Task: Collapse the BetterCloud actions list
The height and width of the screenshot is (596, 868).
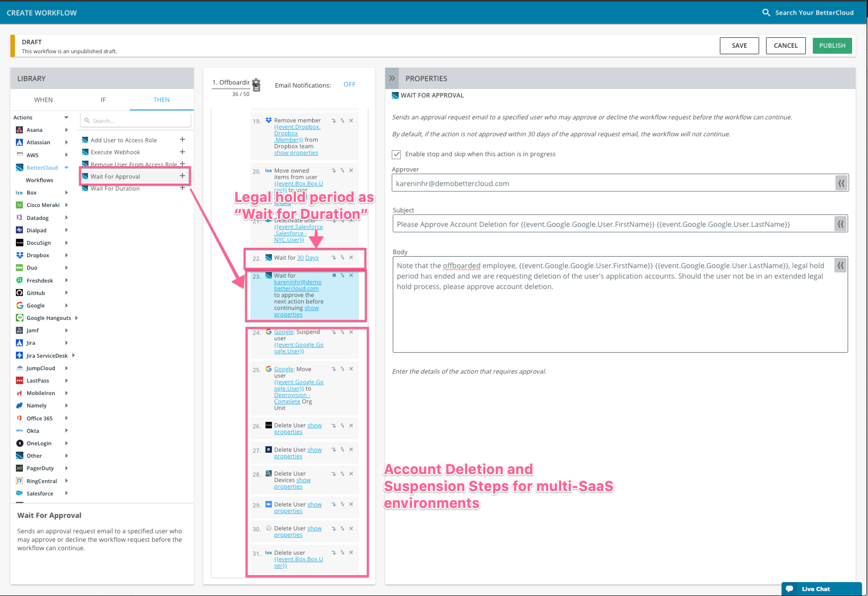Action: 67,168
